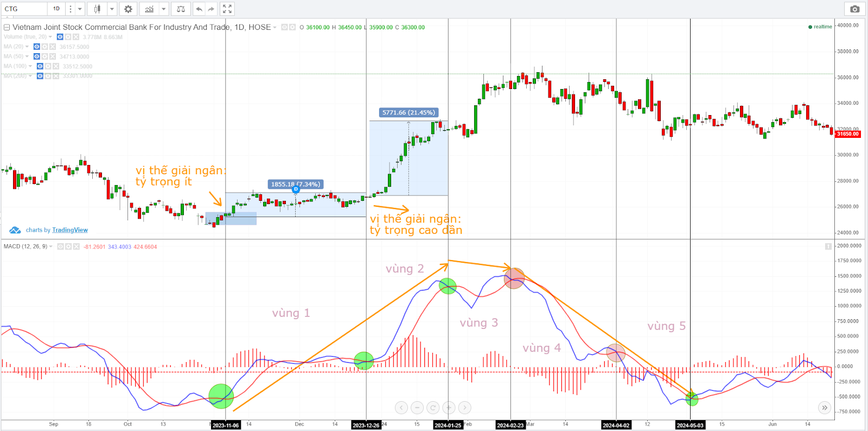Expand the HOSE symbol title dropdown arrow

click(x=275, y=27)
